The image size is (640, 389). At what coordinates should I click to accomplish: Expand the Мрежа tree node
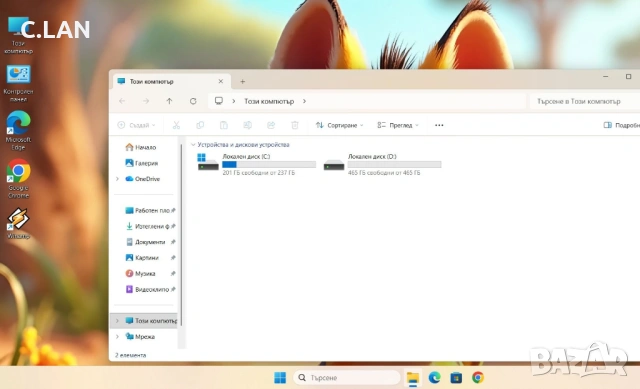[x=118, y=337]
